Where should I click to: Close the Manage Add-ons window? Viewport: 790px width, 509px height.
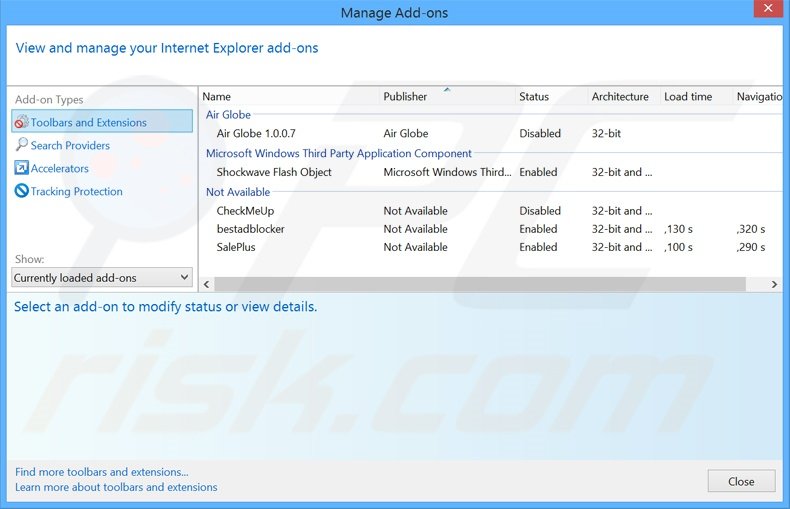pyautogui.click(x=768, y=9)
